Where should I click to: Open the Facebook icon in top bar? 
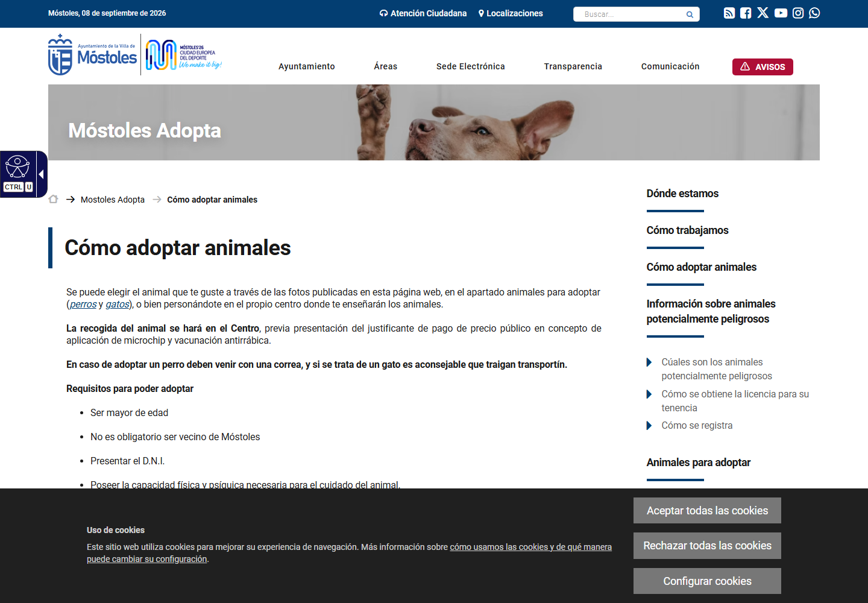pyautogui.click(x=746, y=13)
